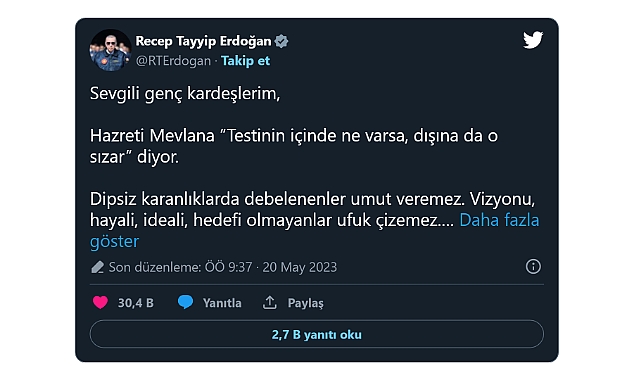Open the 2,7 B yanıtı oku button
This screenshot has height=380, width=641.
pyautogui.click(x=317, y=334)
